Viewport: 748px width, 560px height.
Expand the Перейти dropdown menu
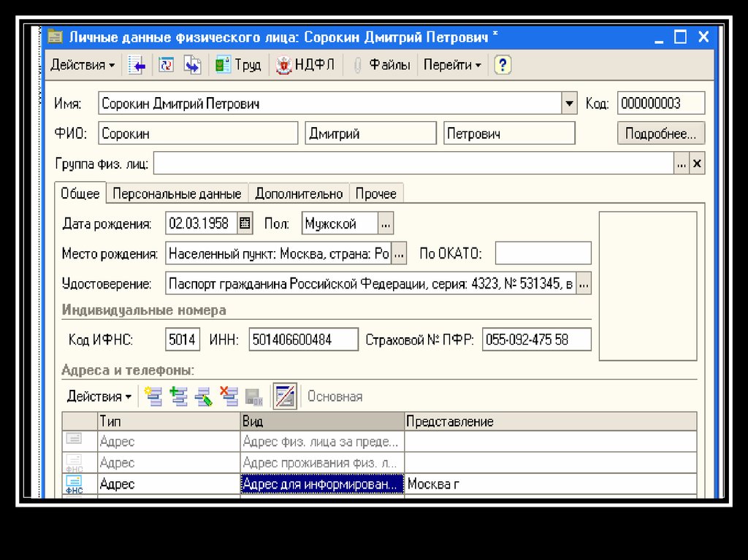coord(452,65)
